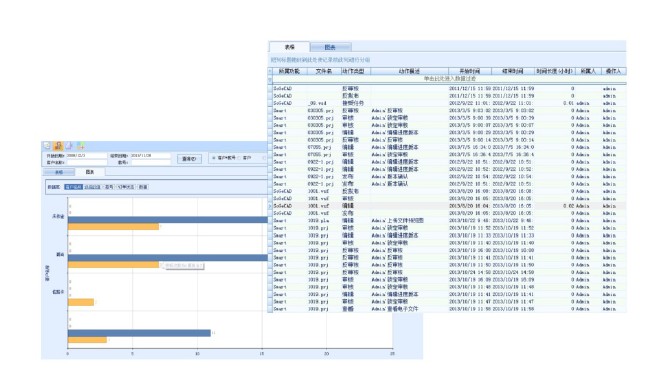Screen dimensions: 657x384
Task: Switch to 图表 tab in the log table panel
Action: [331, 47]
